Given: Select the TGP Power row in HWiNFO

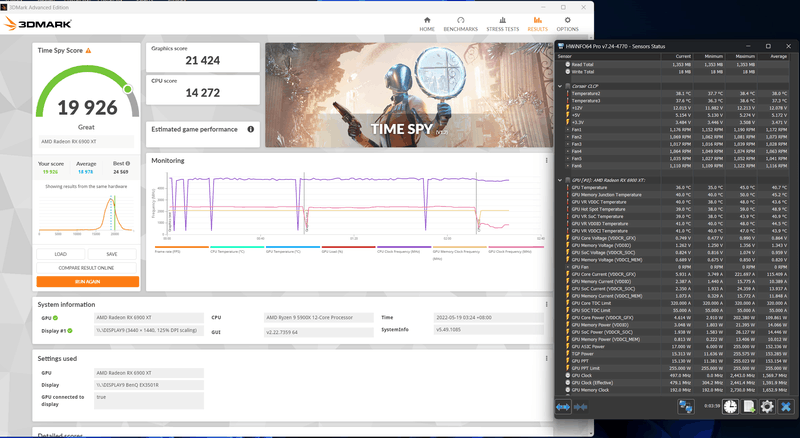Looking at the screenshot, I should [672, 353].
